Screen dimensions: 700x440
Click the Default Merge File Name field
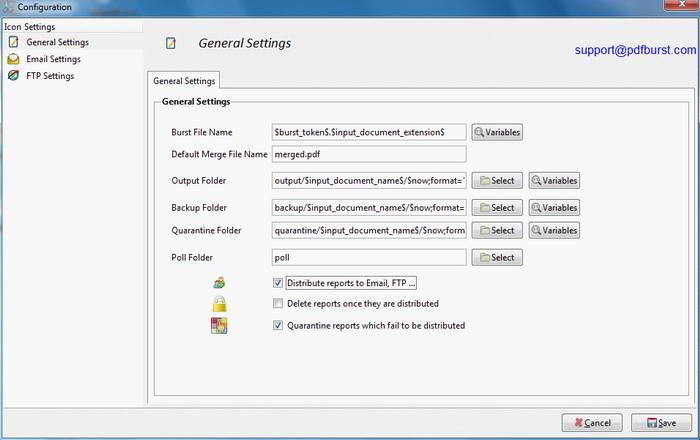(x=369, y=154)
